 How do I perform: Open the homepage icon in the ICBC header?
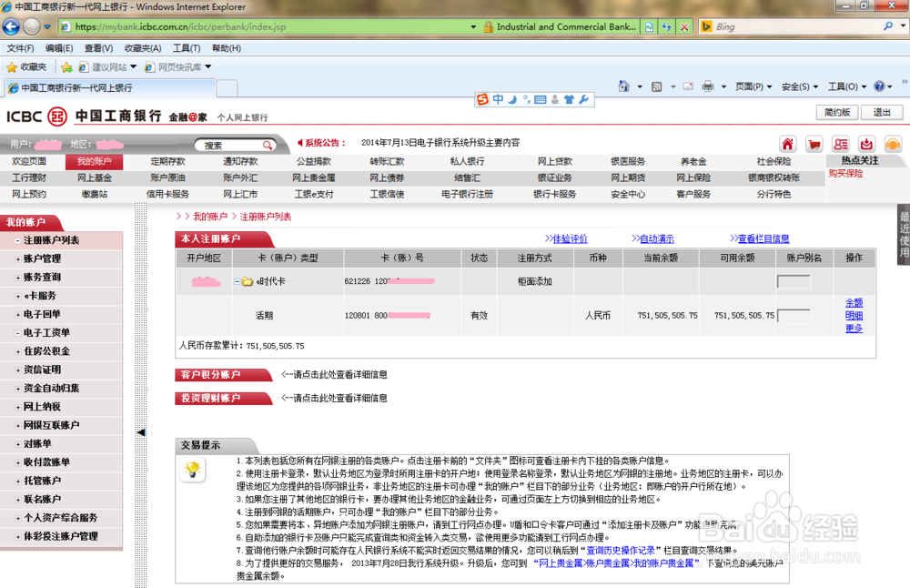pyautogui.click(x=788, y=144)
